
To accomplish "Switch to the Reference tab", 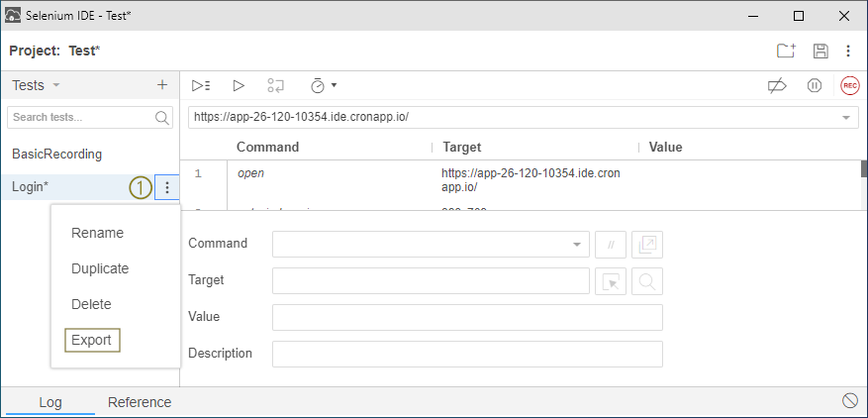I will click(140, 402).
